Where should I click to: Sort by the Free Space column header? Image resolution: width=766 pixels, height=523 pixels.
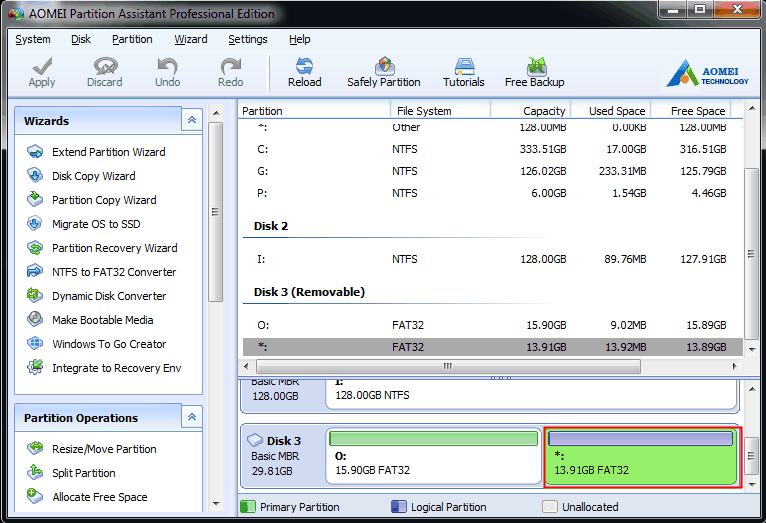click(x=691, y=111)
